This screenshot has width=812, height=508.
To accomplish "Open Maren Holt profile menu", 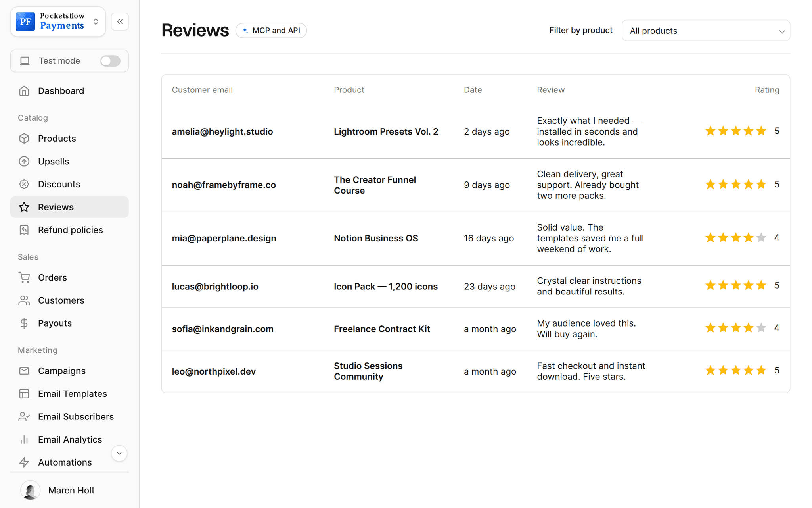I will pyautogui.click(x=69, y=490).
